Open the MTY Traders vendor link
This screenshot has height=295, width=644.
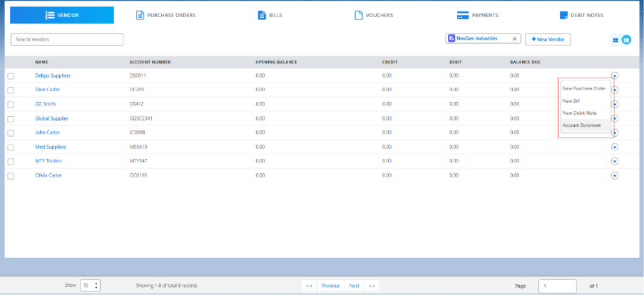point(48,161)
